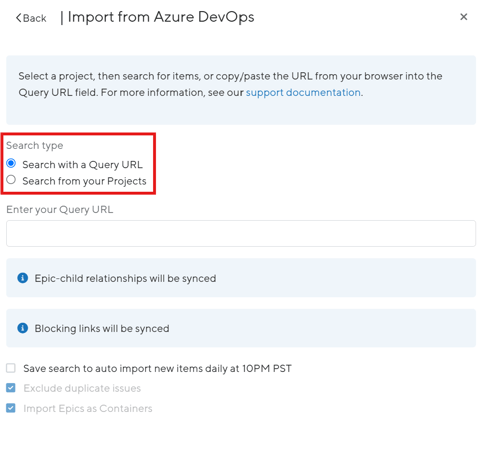
Task: Toggle the Import Epics as Containers checkbox
Action: [11, 408]
